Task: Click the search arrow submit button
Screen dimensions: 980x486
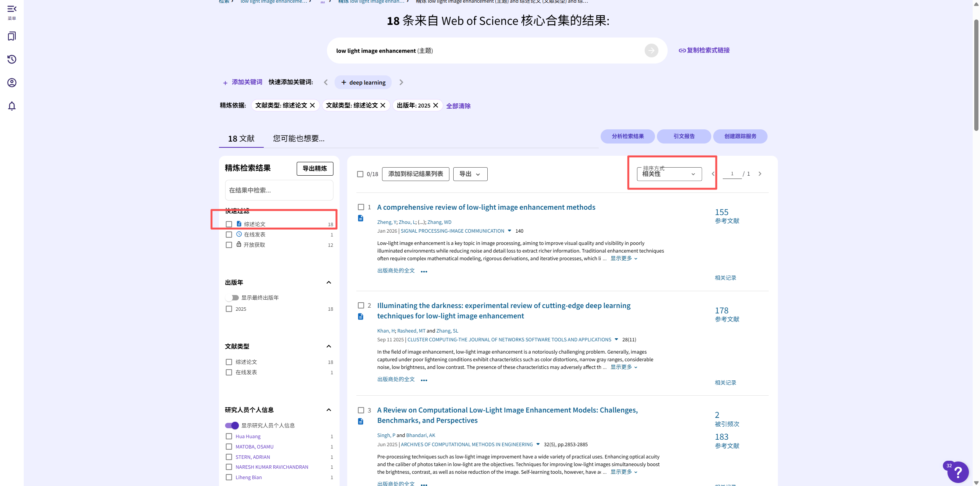Action: click(x=651, y=51)
